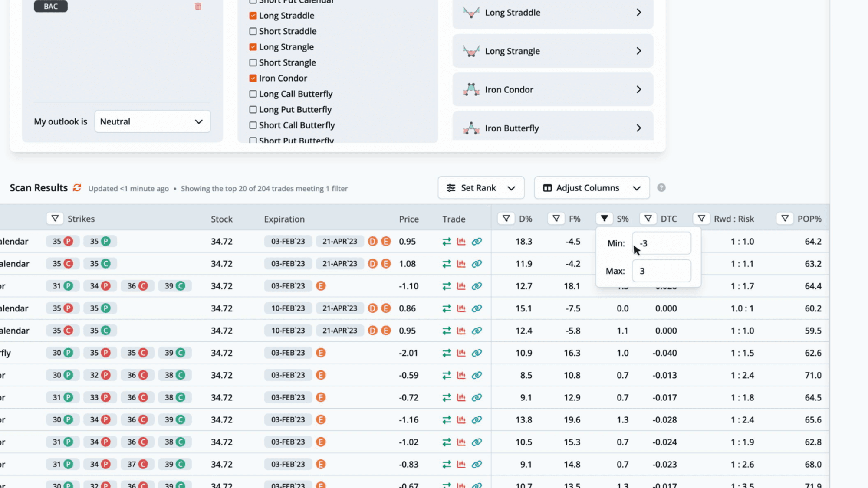Click the Price column header
The width and height of the screenshot is (868, 488).
pyautogui.click(x=409, y=219)
